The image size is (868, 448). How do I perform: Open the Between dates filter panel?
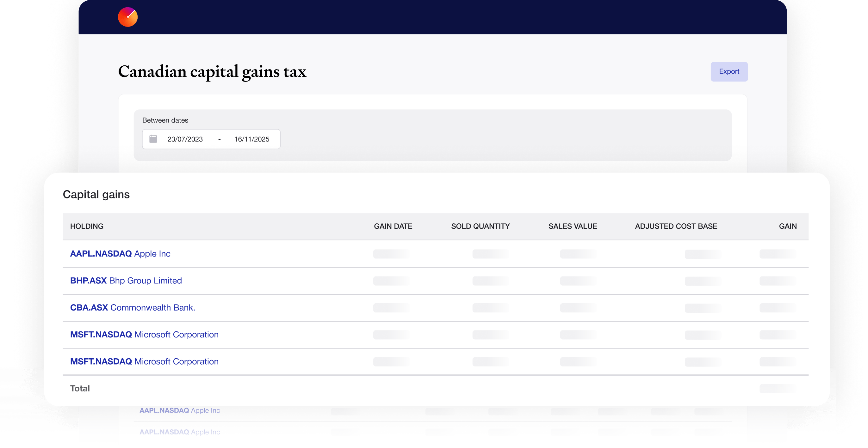(165, 120)
